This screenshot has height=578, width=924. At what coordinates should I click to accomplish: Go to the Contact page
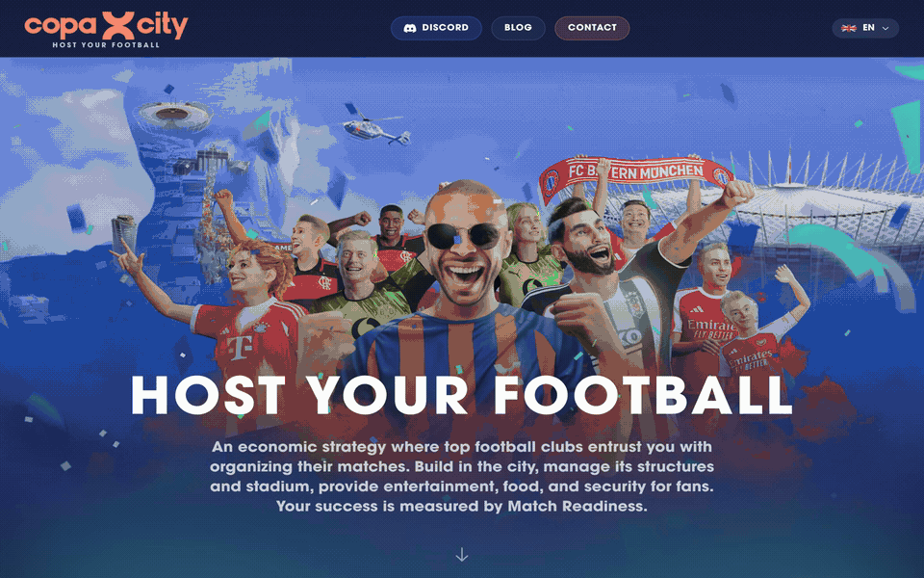592,28
